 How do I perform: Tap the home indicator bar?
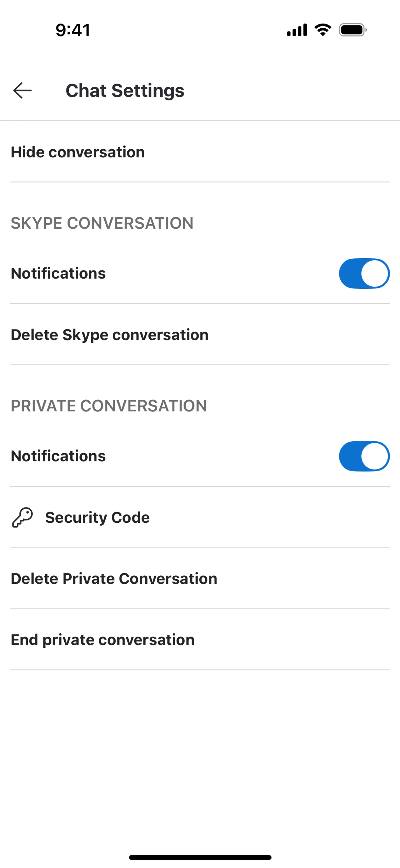pyautogui.click(x=200, y=857)
